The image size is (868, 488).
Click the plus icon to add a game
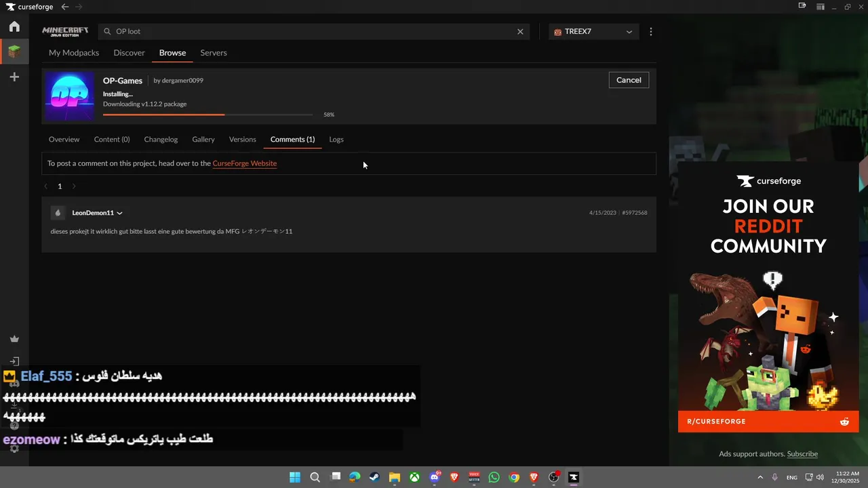pyautogui.click(x=14, y=77)
